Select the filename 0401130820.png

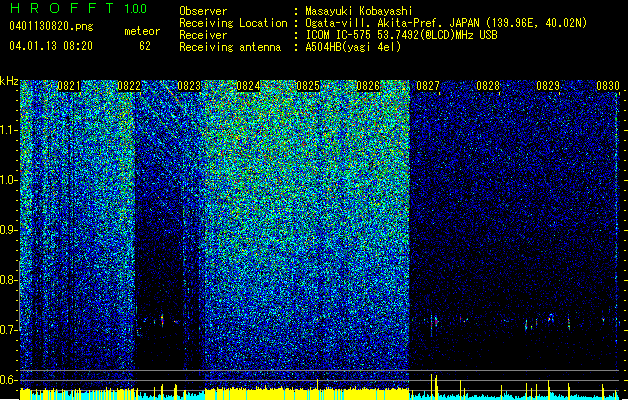click(51, 26)
